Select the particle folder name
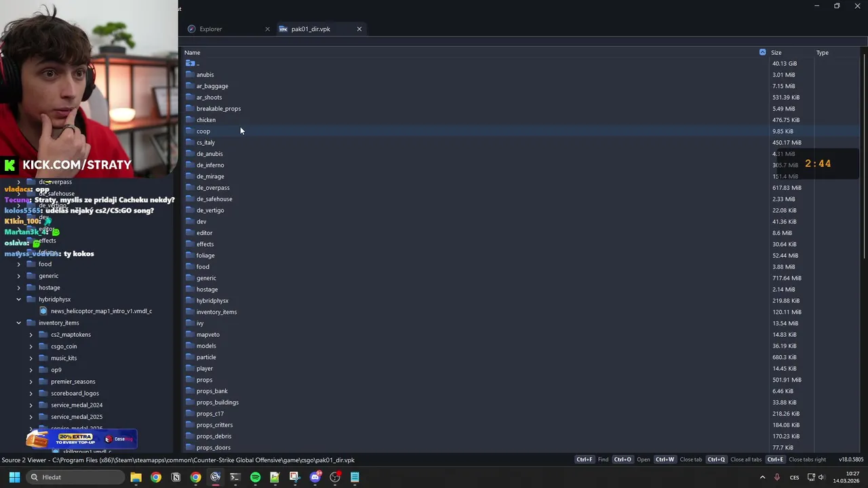 coord(206,357)
